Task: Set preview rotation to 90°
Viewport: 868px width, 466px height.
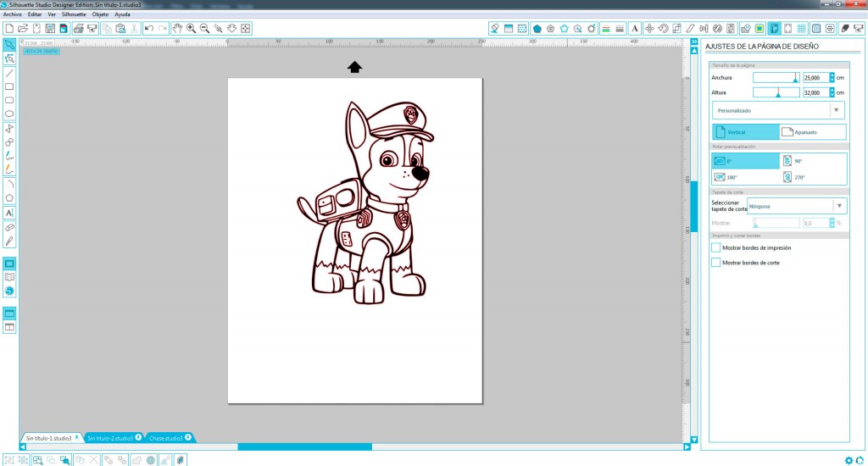Action: (x=813, y=161)
